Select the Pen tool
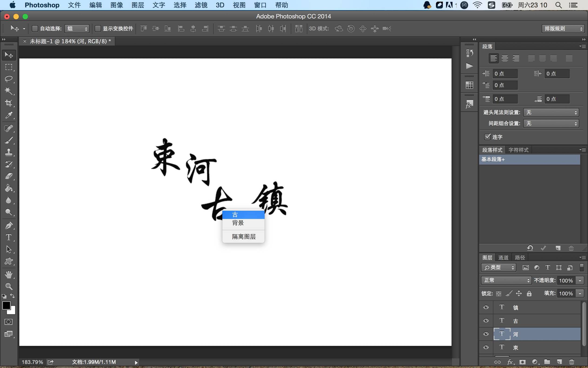The width and height of the screenshot is (588, 368). 9,225
